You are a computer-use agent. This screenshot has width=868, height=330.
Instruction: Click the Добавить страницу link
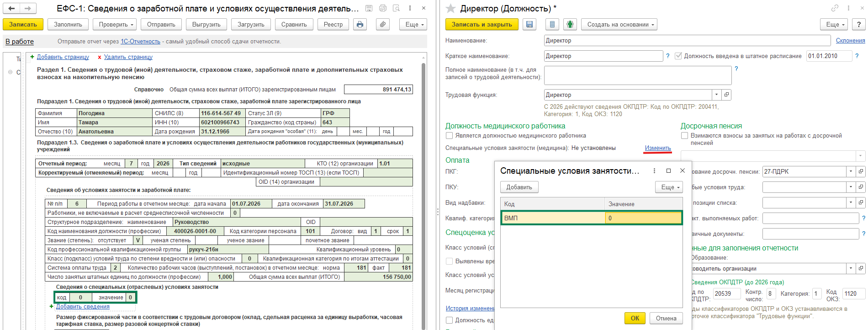tap(63, 57)
